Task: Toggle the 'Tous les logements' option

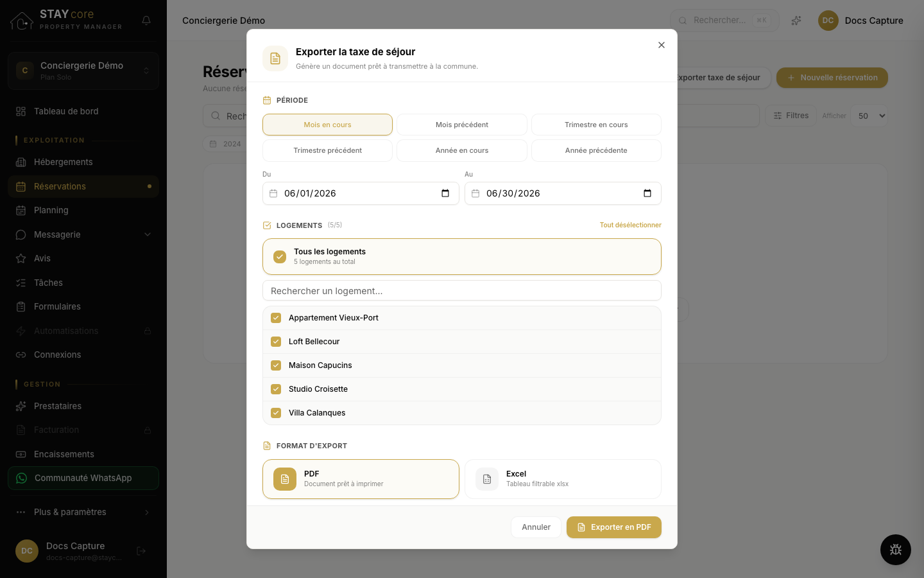Action: pyautogui.click(x=462, y=256)
